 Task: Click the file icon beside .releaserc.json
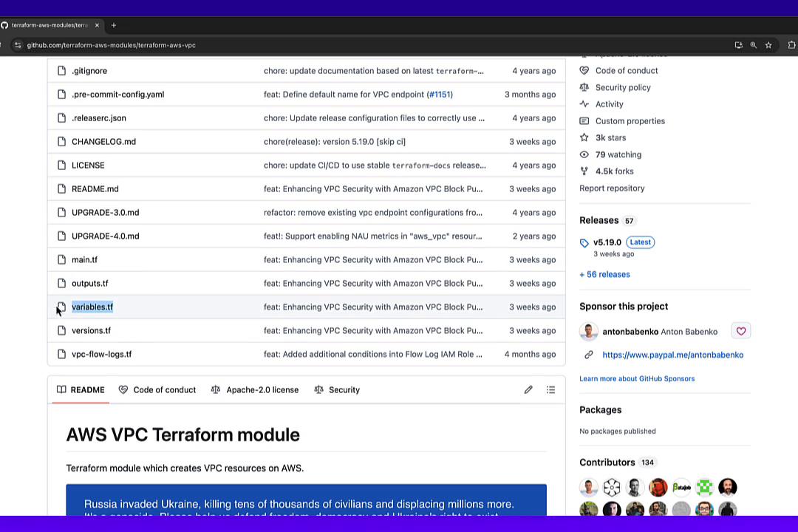tap(61, 118)
